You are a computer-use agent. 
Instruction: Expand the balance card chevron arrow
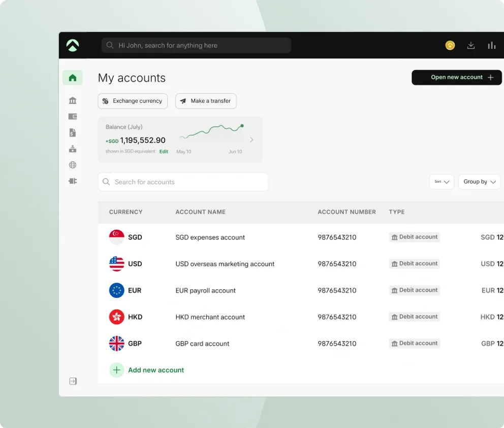point(251,140)
